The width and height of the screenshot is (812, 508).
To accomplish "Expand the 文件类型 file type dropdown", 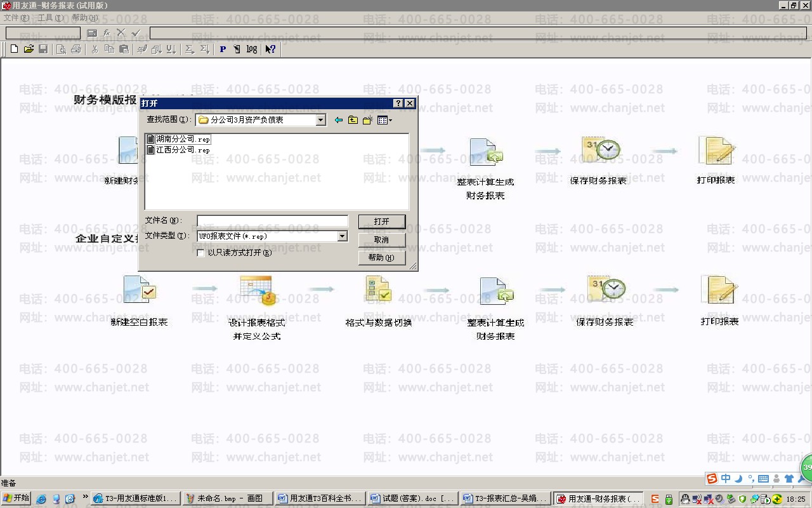I will pyautogui.click(x=342, y=236).
